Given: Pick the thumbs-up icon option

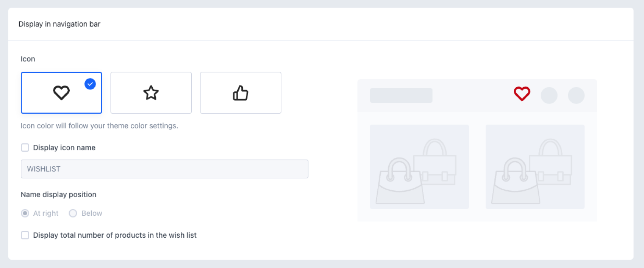Looking at the screenshot, I should (x=241, y=93).
